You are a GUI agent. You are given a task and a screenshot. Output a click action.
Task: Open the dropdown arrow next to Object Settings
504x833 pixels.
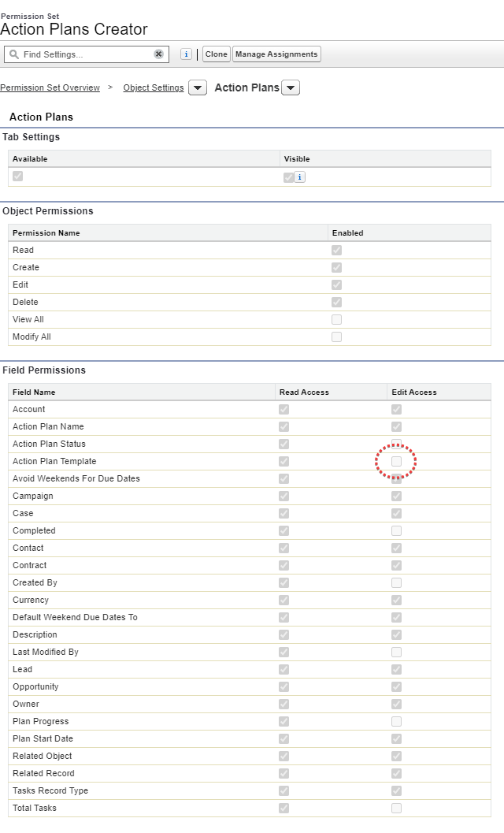pos(196,87)
